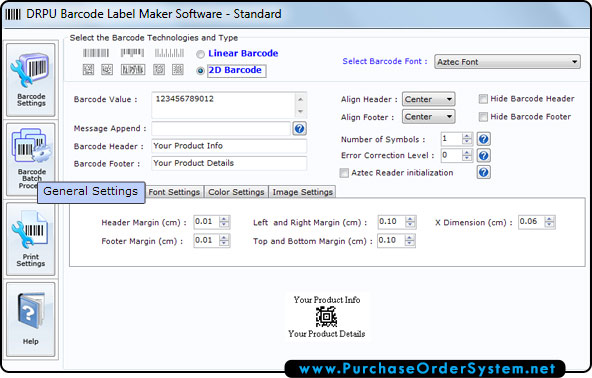Switch to the Font Settings tab

(174, 192)
